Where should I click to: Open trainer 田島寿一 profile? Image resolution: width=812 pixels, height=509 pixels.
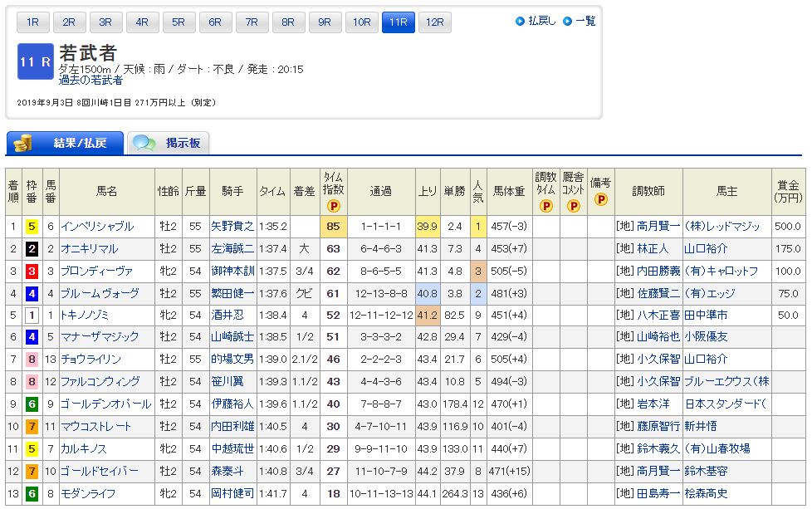pos(658,493)
